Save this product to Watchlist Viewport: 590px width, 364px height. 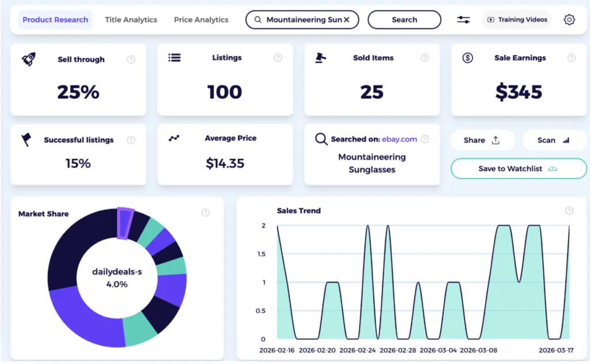[518, 168]
